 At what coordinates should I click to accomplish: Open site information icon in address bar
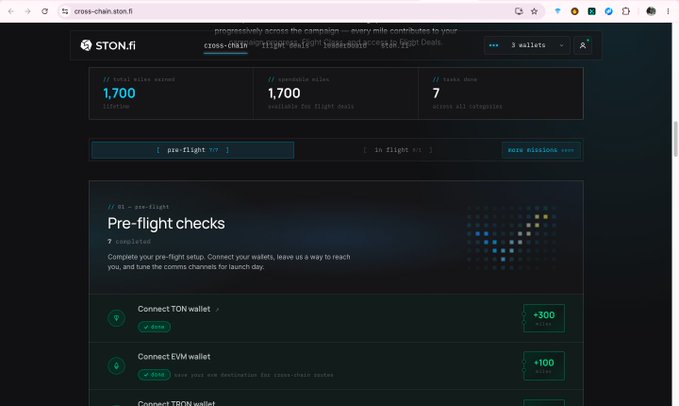pyautogui.click(x=65, y=11)
